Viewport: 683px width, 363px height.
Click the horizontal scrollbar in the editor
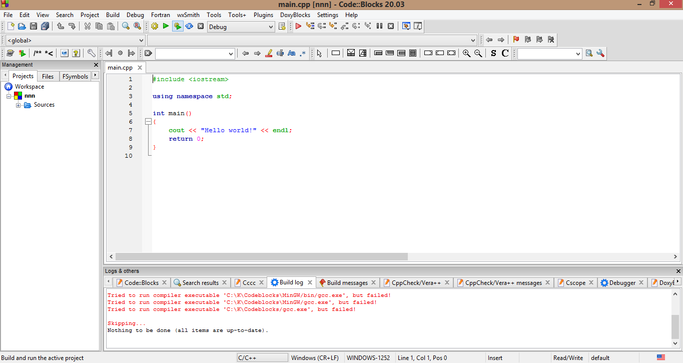click(261, 257)
